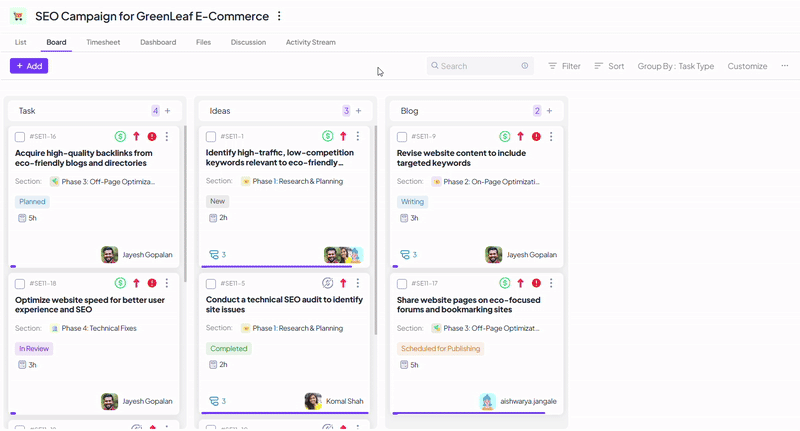The image size is (800, 431).
Task: Open the New status dropdown
Action: click(217, 201)
